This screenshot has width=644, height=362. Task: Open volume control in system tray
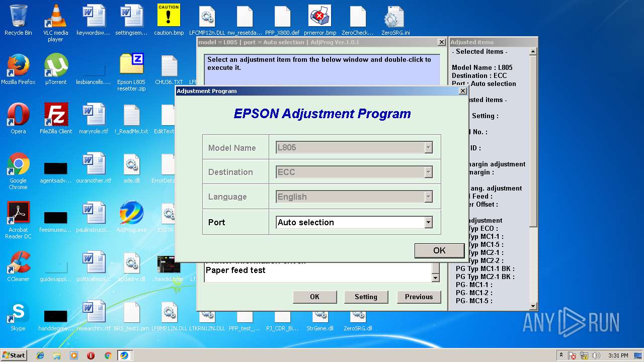[597, 355]
